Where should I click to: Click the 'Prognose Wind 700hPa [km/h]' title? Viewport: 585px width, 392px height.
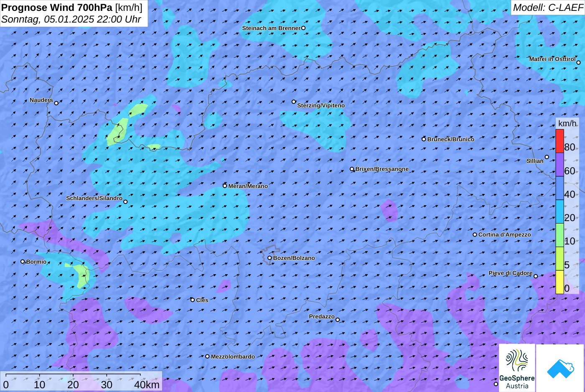72,8
